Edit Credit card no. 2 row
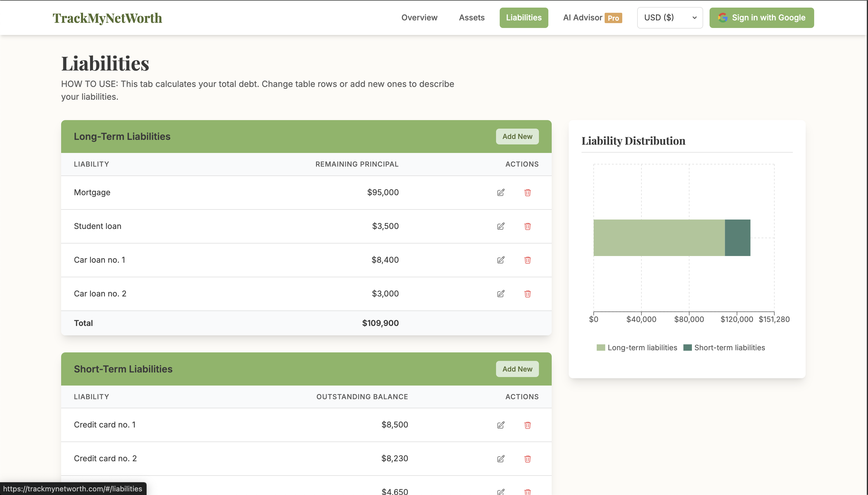Screen dimensions: 868x495 [x=501, y=458]
